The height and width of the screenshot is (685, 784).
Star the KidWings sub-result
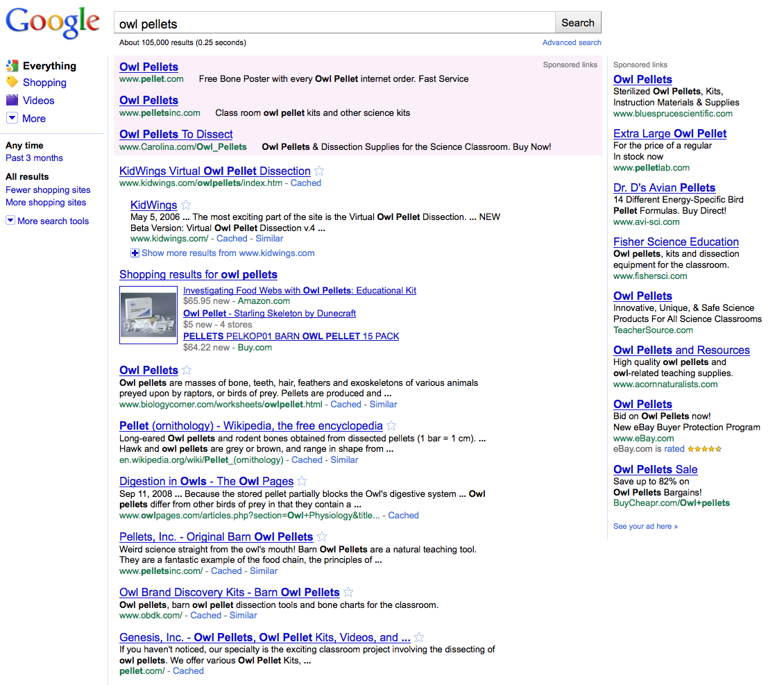tap(186, 205)
